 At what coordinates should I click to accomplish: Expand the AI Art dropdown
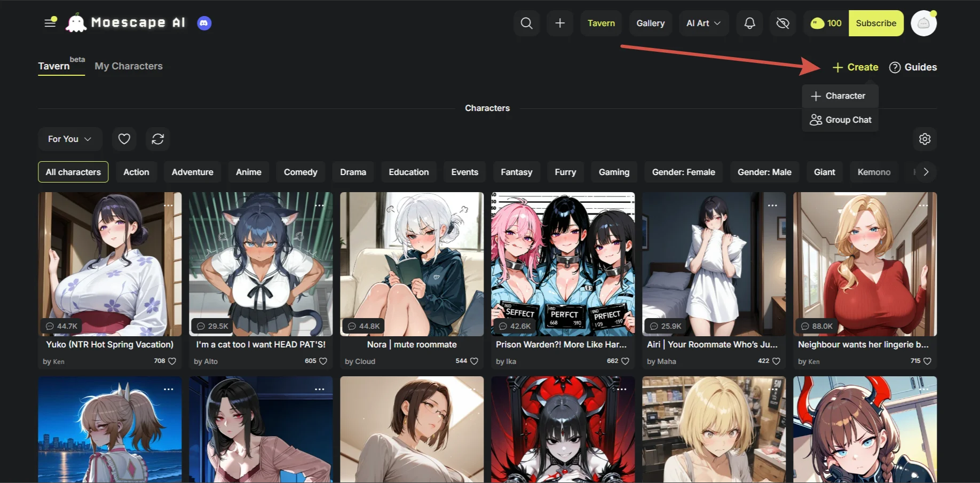[704, 23]
